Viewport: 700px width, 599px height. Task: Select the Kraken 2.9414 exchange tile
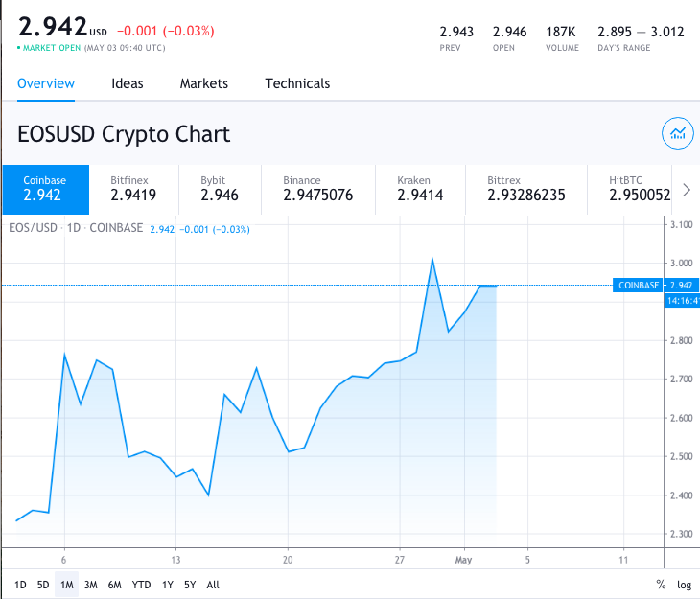pos(421,190)
